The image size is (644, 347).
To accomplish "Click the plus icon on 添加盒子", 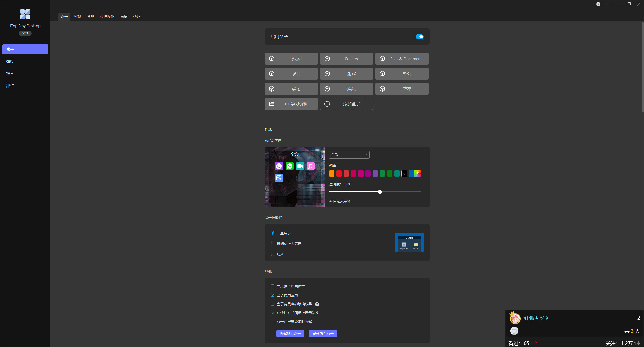I will 327,104.
